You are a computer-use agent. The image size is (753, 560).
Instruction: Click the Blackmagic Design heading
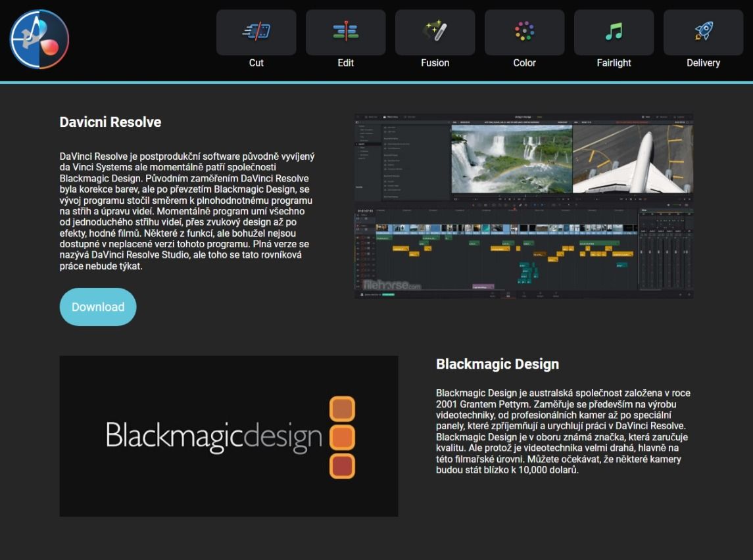click(498, 364)
